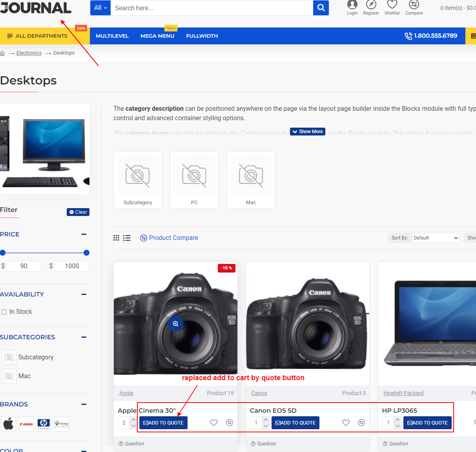The width and height of the screenshot is (476, 452).
Task: Click the minimum price field showing 90
Action: pos(24,266)
